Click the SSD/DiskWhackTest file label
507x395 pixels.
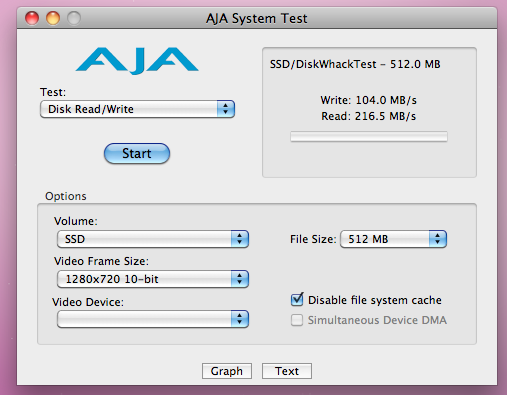tap(355, 64)
